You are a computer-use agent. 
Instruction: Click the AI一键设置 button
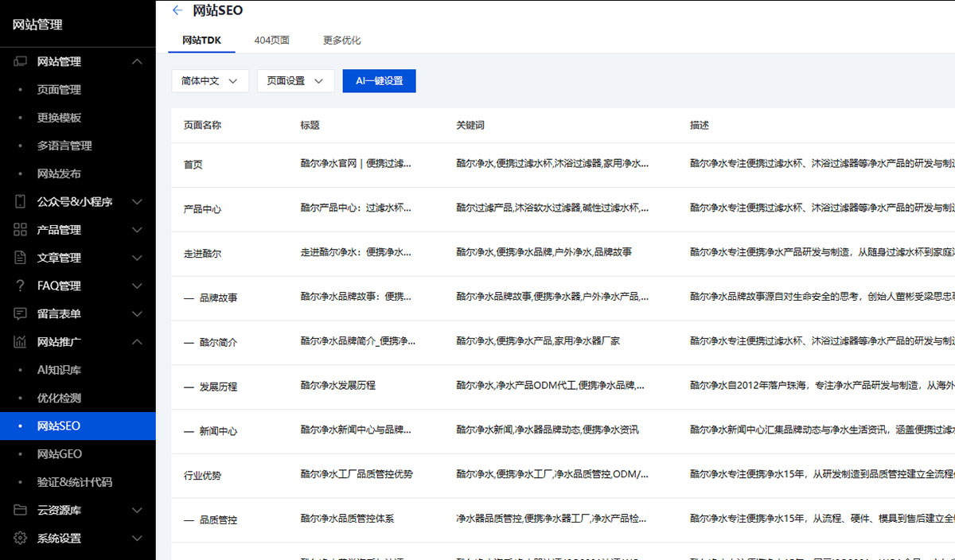pos(379,81)
